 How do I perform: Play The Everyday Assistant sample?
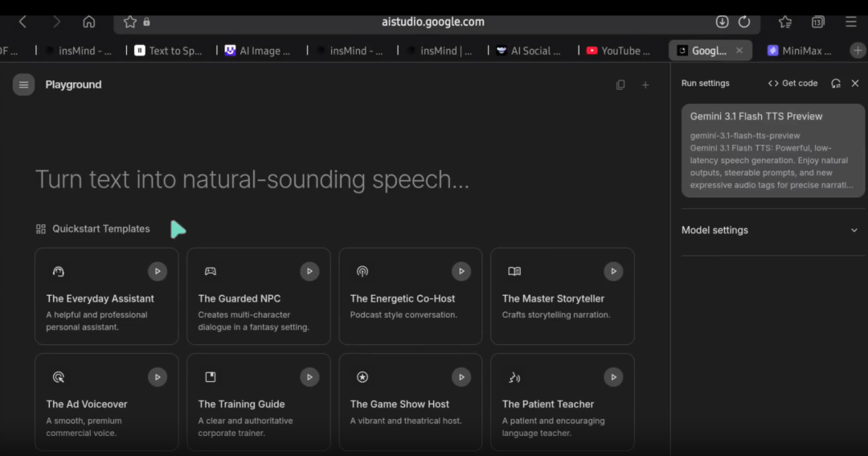158,271
